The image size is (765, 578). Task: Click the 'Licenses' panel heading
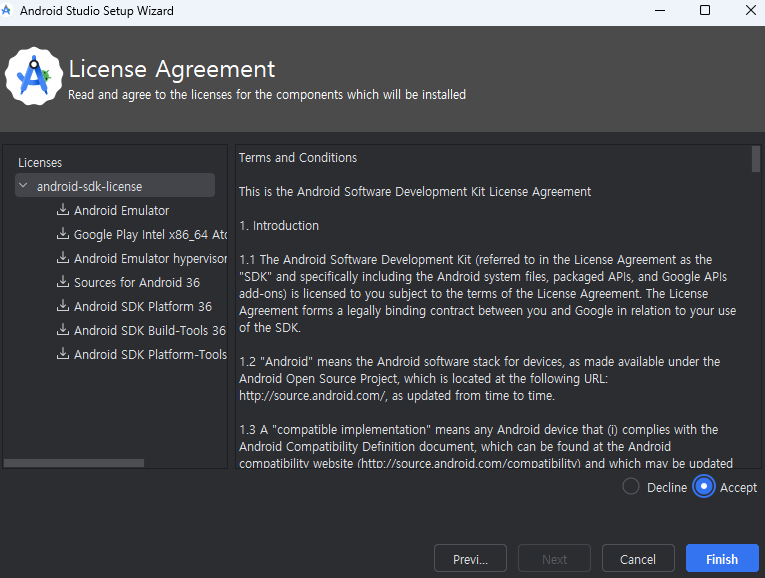40,162
